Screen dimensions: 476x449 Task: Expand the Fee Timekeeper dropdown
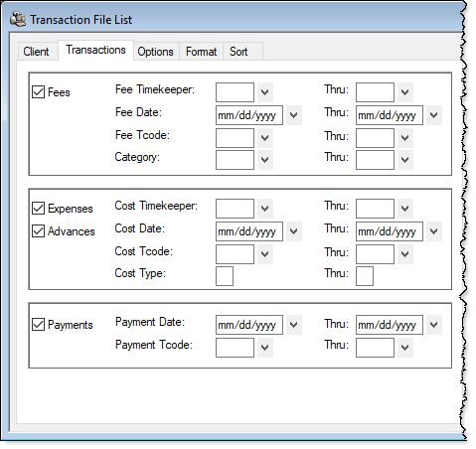pos(264,92)
